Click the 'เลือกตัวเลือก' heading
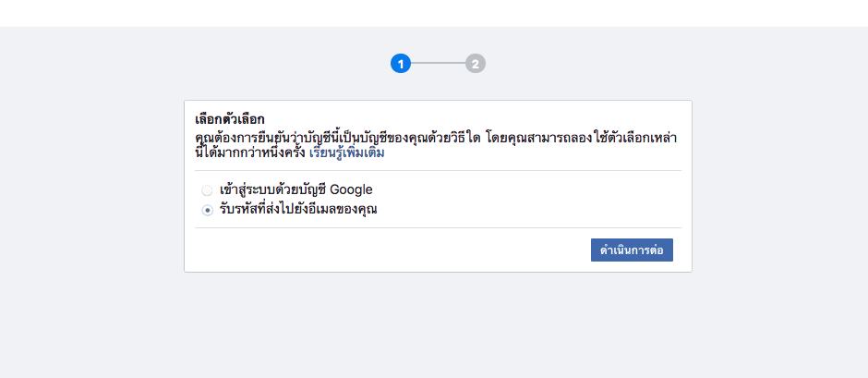The image size is (868, 378). [x=230, y=120]
